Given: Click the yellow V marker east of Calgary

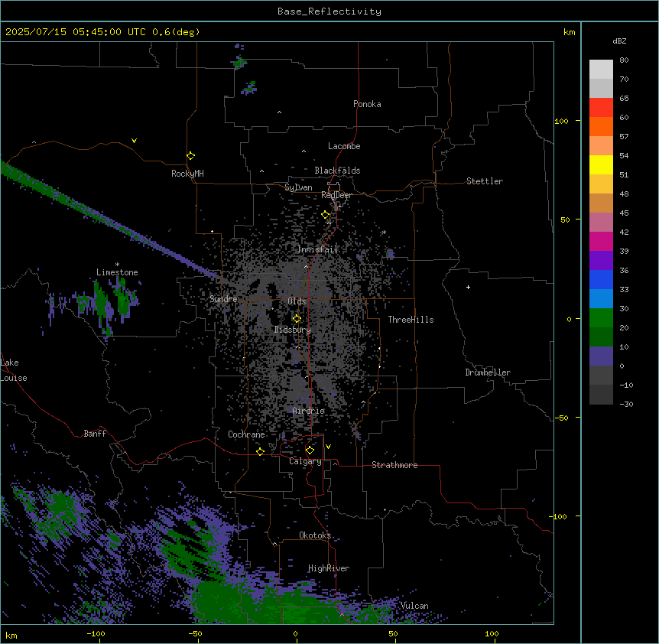Looking at the screenshot, I should [328, 447].
